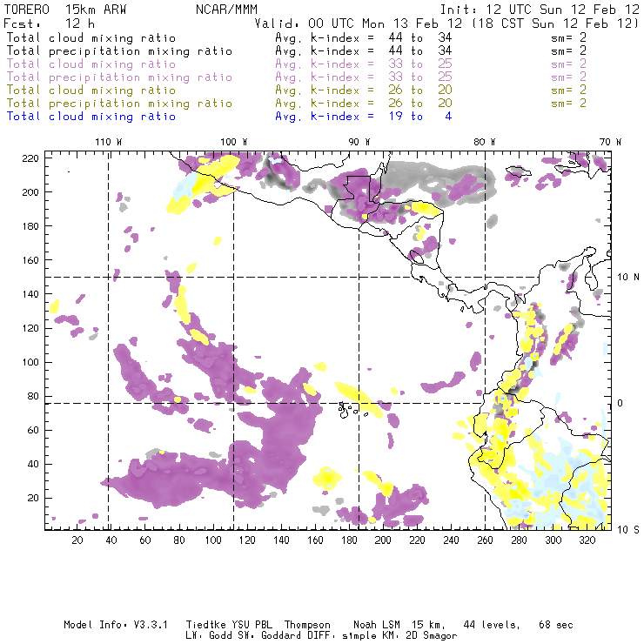Viewport: 644px width, 644px height.
Task: Select the '100 W' longitude label
Action: coord(234,142)
